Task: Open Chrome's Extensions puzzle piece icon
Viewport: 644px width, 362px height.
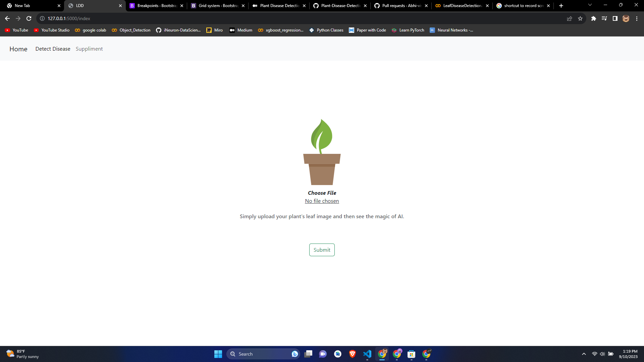Action: click(x=593, y=18)
